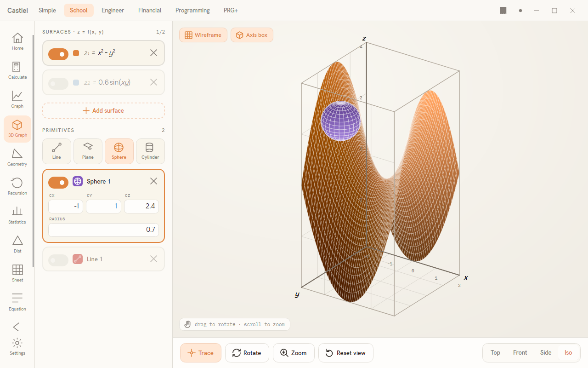Open the Home sidebar page
The width and height of the screenshot is (588, 368).
[x=17, y=41]
